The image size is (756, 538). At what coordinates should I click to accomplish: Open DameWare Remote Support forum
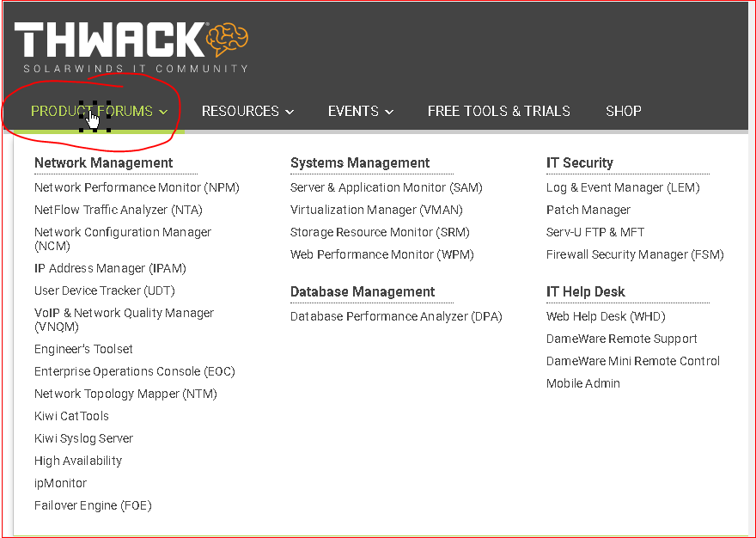point(621,339)
